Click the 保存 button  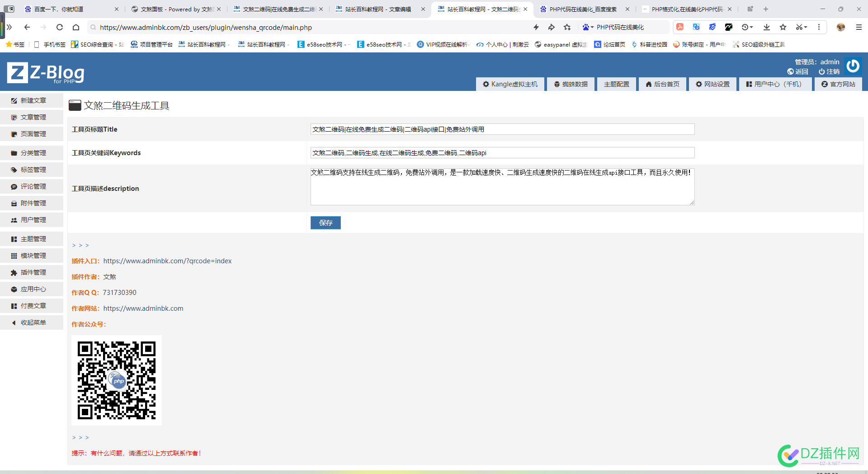click(x=325, y=223)
